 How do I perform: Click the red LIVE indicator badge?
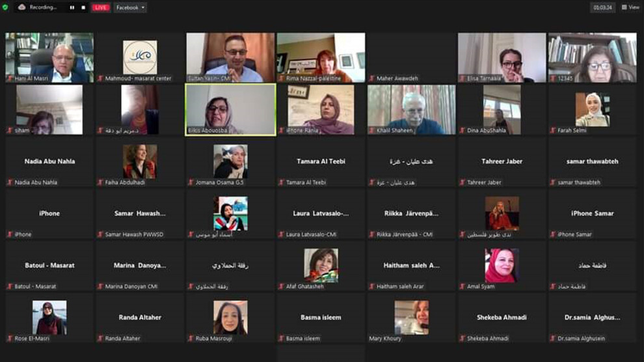click(100, 8)
